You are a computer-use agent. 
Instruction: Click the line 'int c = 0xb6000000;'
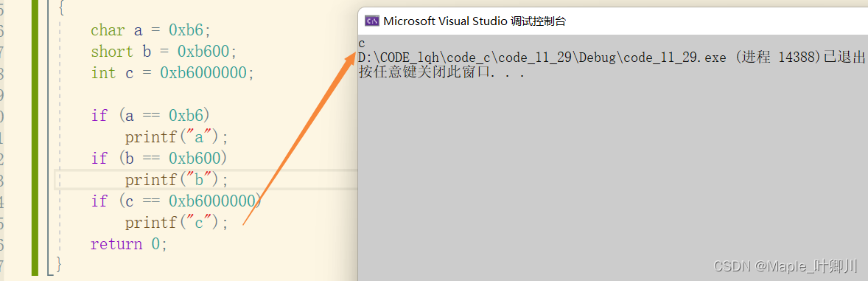172,73
